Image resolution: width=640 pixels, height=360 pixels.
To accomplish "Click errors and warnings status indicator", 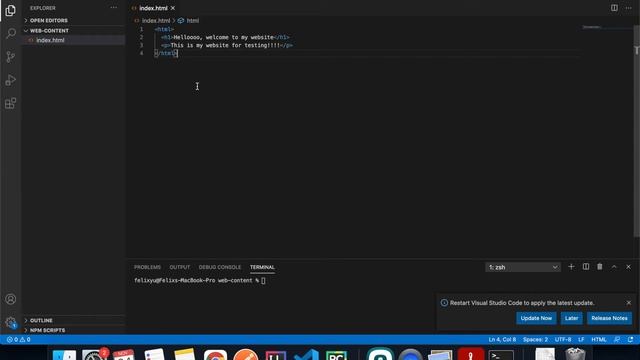I will point(18,340).
